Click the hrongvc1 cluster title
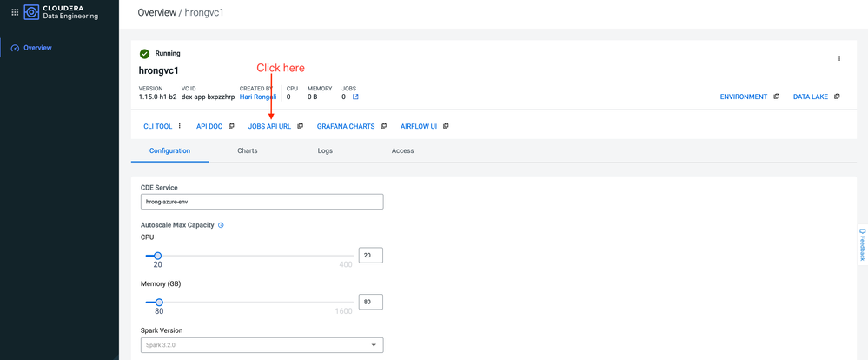The width and height of the screenshot is (868, 360). point(158,71)
